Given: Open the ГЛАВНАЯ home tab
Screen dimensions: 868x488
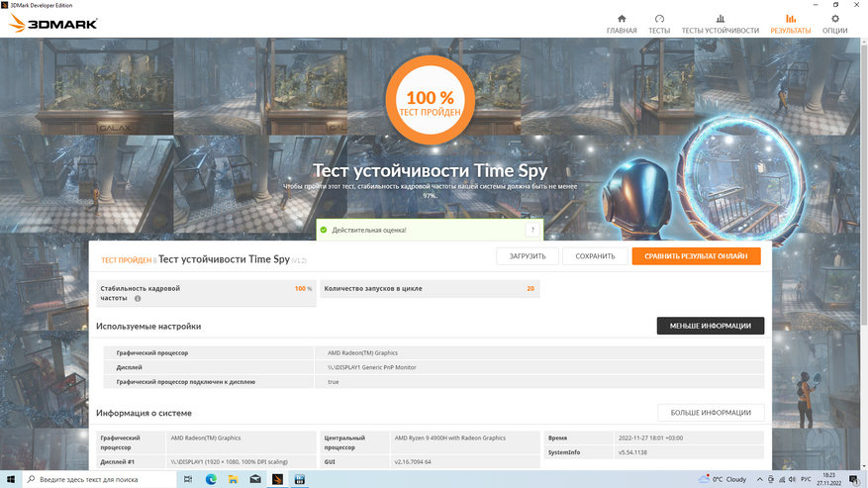Looking at the screenshot, I should click(622, 24).
